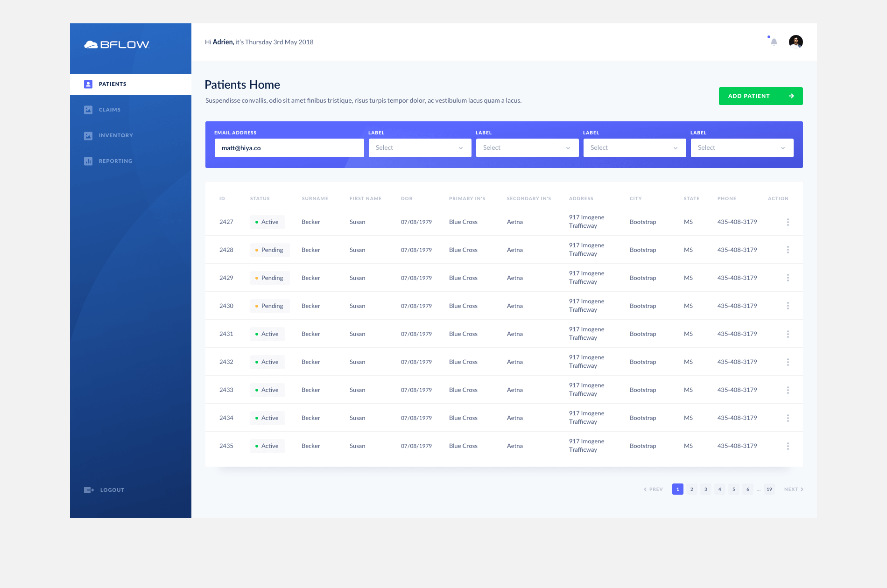The width and height of the screenshot is (887, 588).
Task: Click the Patients Home heading
Action: (242, 84)
